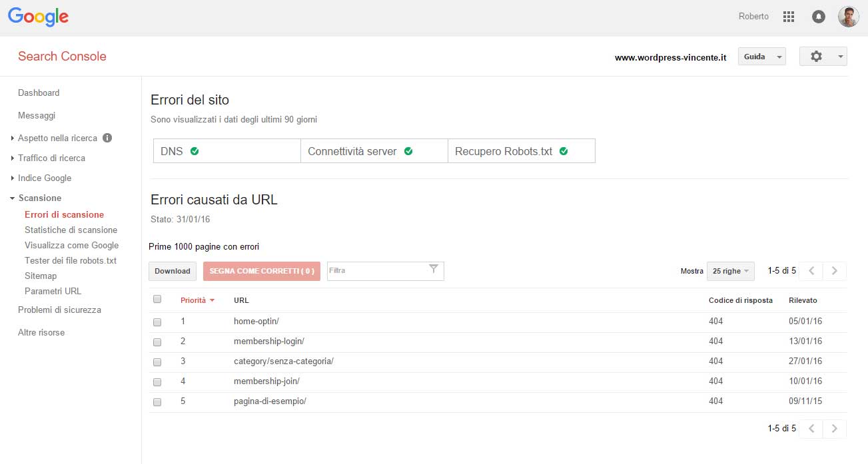This screenshot has width=868, height=464.
Task: Go to previous page using top arrow
Action: [811, 271]
